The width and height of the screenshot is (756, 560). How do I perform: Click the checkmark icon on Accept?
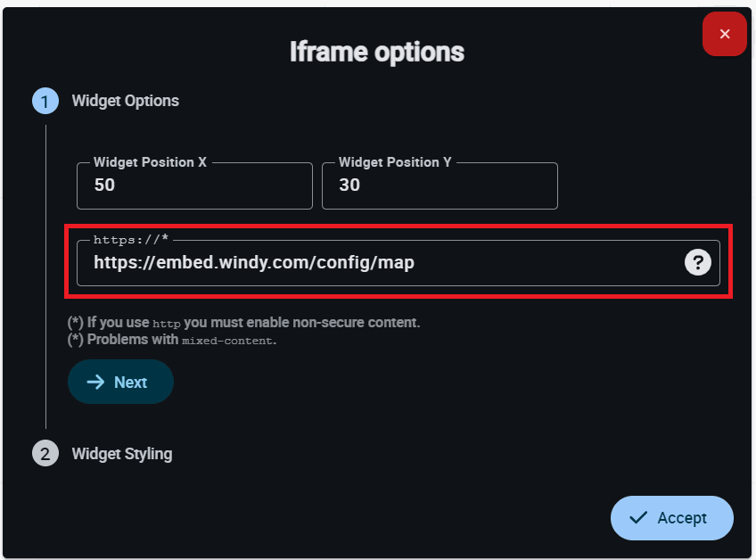click(x=637, y=518)
